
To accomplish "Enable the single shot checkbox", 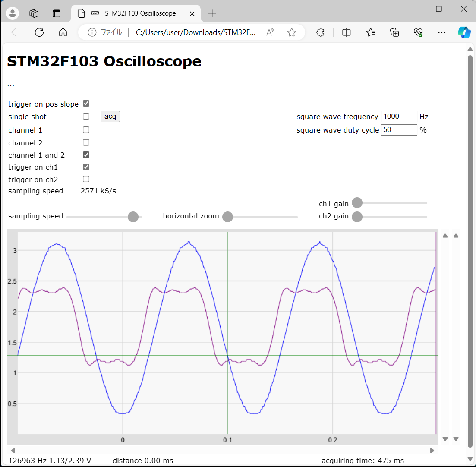I will point(86,116).
